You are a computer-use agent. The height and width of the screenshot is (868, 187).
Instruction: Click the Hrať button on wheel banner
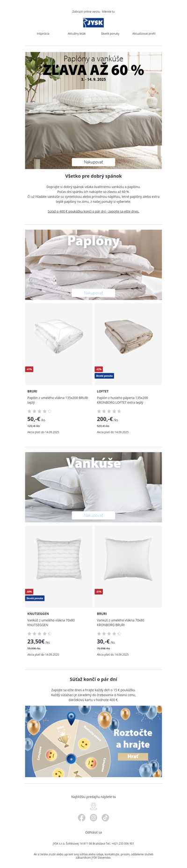133,757
